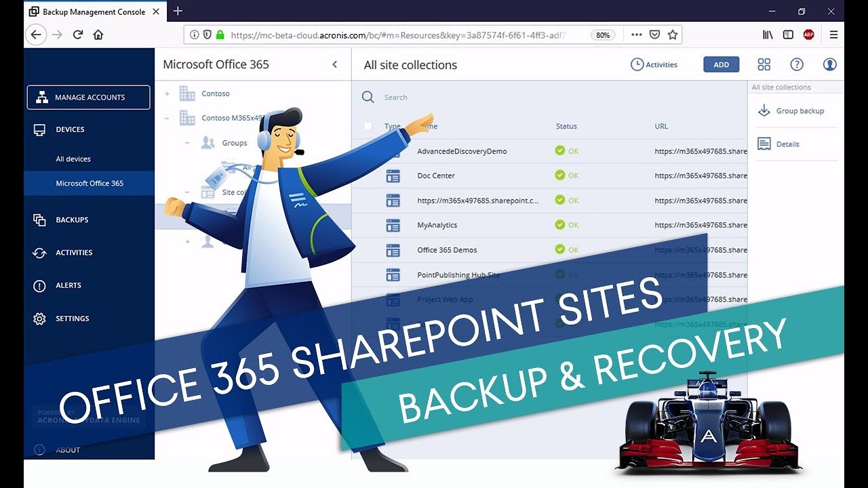
Task: Open the grid apps switcher icon
Action: tap(764, 64)
